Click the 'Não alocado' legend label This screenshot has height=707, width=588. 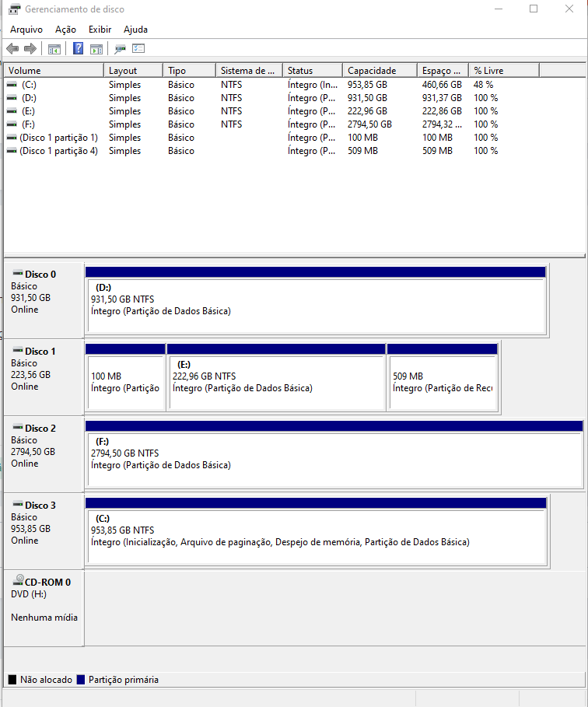point(46,680)
